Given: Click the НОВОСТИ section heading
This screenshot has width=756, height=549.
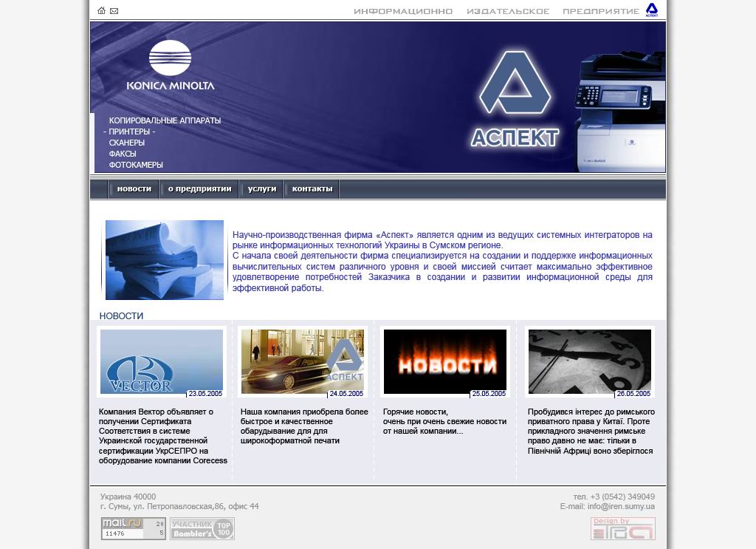Looking at the screenshot, I should pos(121,316).
